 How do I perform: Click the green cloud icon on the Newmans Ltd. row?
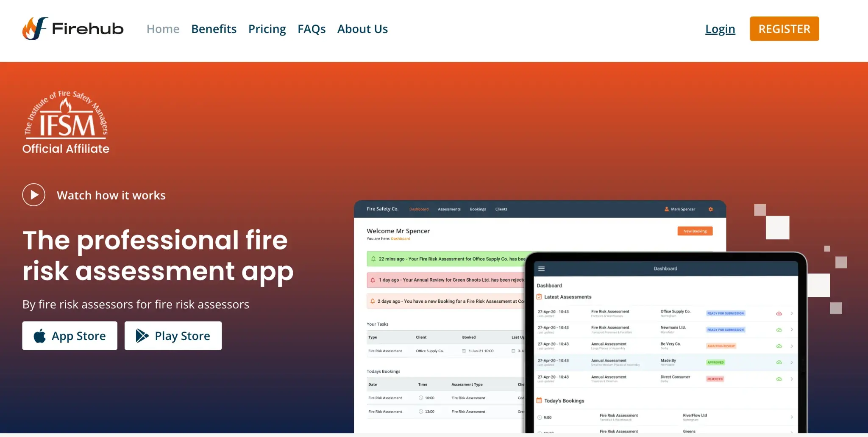[779, 329]
